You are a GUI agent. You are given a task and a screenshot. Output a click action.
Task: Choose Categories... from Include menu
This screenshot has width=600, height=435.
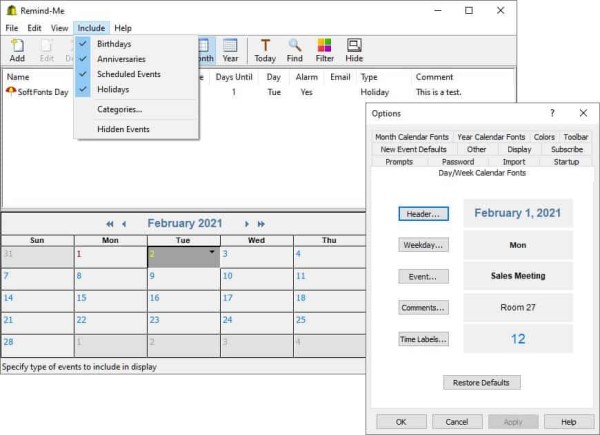click(136, 109)
